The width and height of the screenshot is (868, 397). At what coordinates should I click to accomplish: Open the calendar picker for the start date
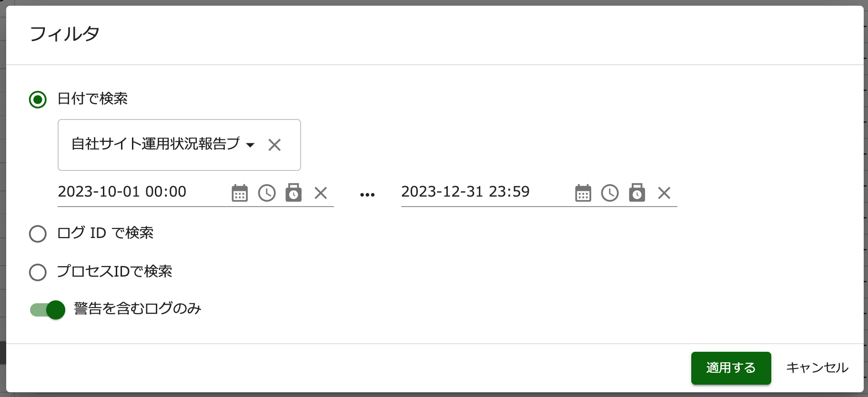click(x=240, y=193)
